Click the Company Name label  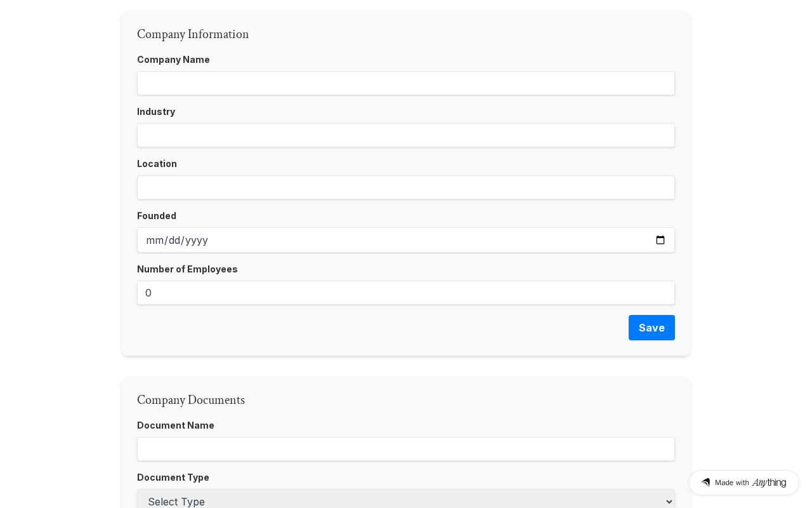[x=173, y=60]
